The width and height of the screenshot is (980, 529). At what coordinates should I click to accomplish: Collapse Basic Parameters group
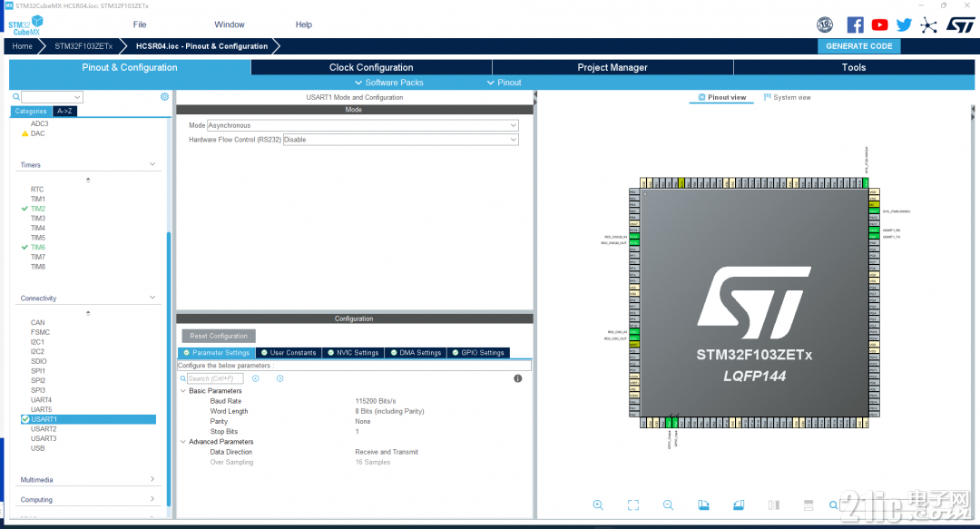coord(183,391)
